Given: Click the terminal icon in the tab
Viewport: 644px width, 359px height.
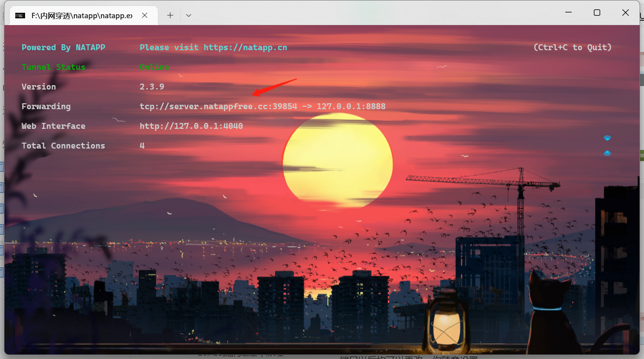Looking at the screenshot, I should pyautogui.click(x=20, y=15).
